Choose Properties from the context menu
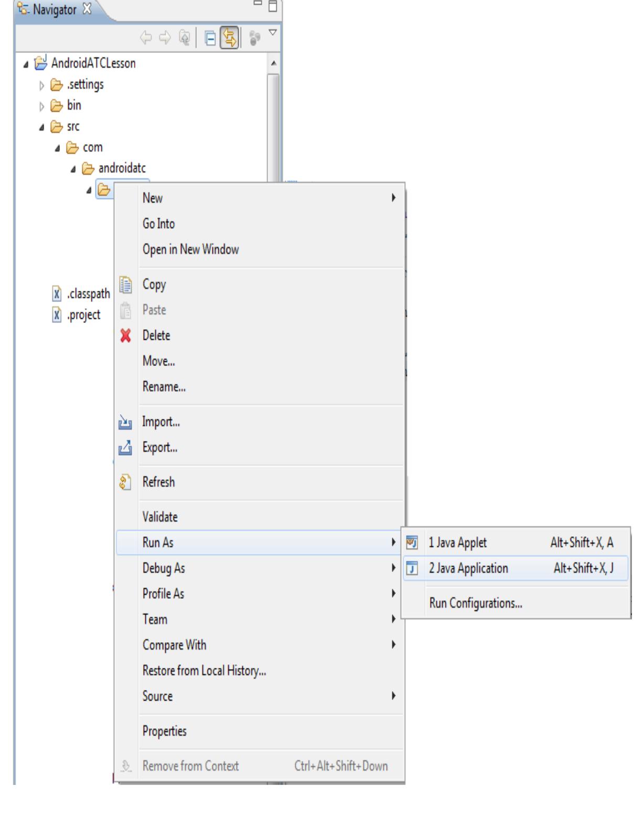Image resolution: width=644 pixels, height=819 pixels. tap(164, 731)
